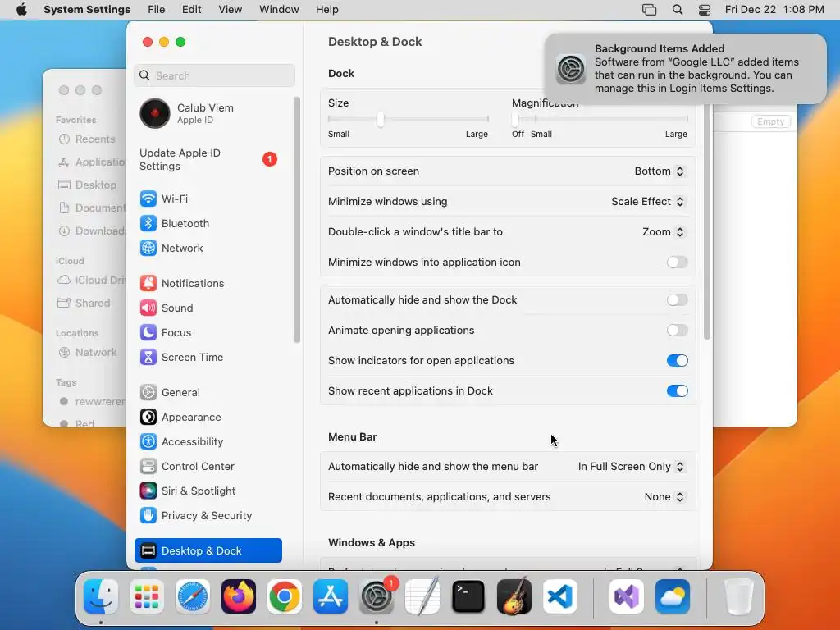Select Network under Locations in Finder
The width and height of the screenshot is (840, 630).
pos(88,353)
